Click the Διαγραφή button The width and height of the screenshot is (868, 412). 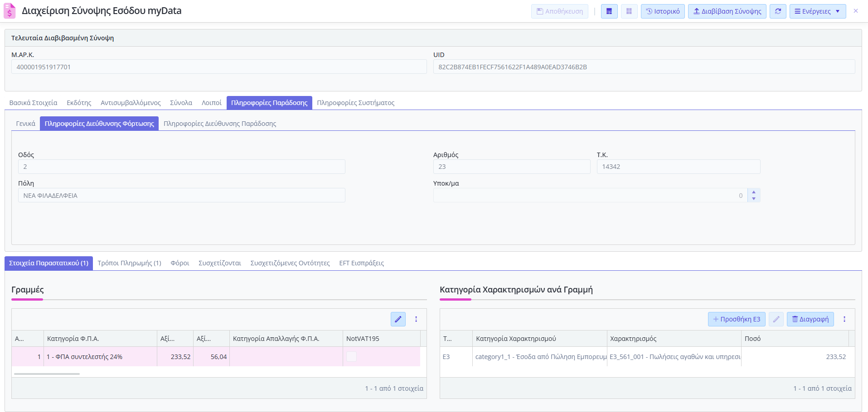(810, 319)
